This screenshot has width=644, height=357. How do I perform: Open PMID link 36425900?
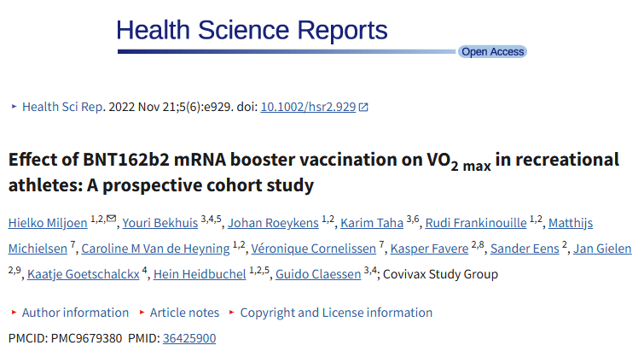(189, 338)
